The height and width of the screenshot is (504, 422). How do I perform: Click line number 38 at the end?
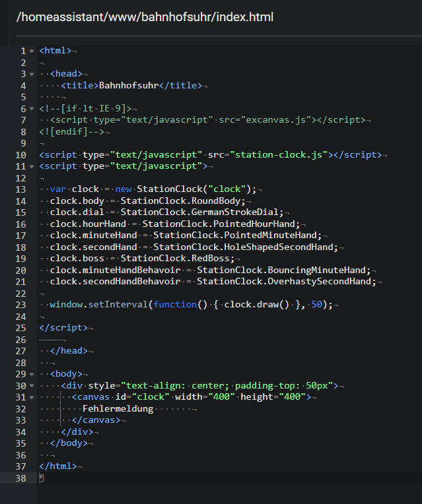coord(22,478)
